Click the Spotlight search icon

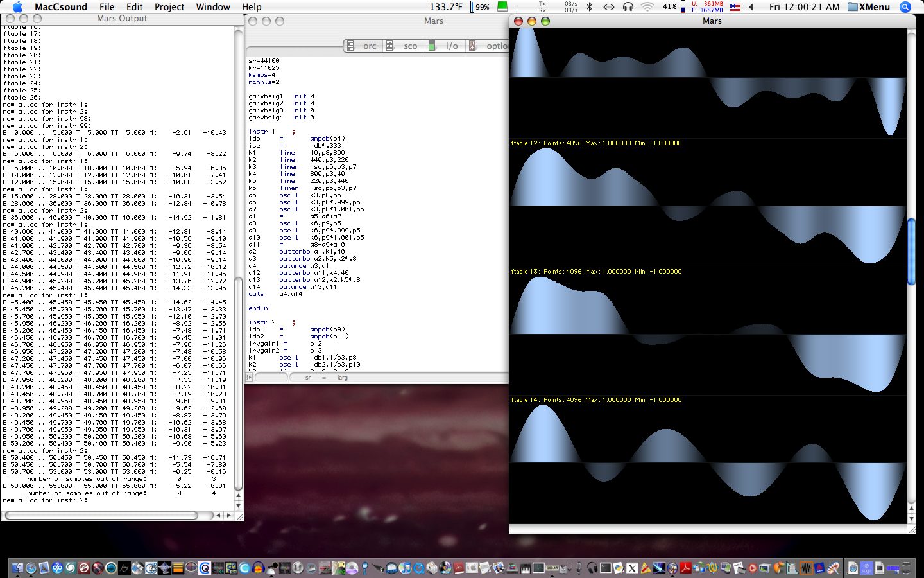click(905, 6)
